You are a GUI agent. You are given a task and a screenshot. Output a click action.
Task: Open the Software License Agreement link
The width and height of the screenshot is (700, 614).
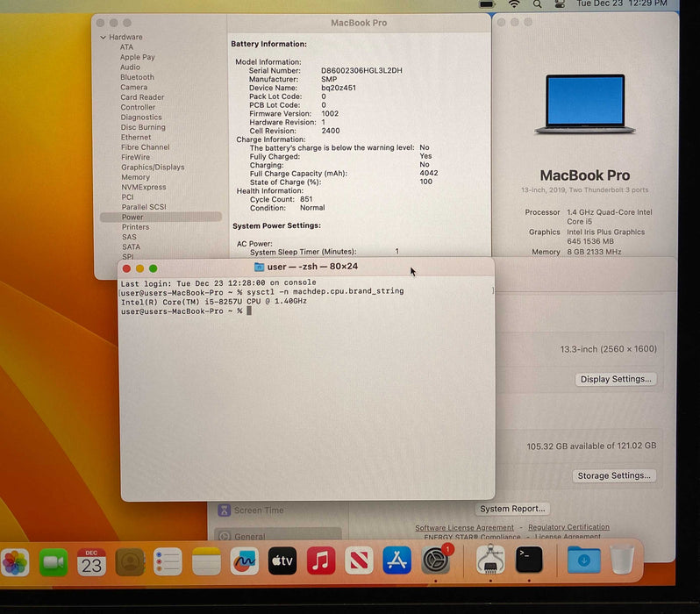click(464, 527)
